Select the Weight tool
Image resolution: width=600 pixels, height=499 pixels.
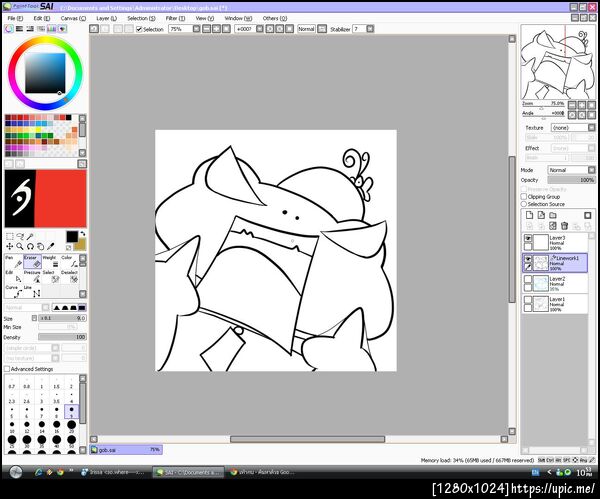click(x=51, y=261)
